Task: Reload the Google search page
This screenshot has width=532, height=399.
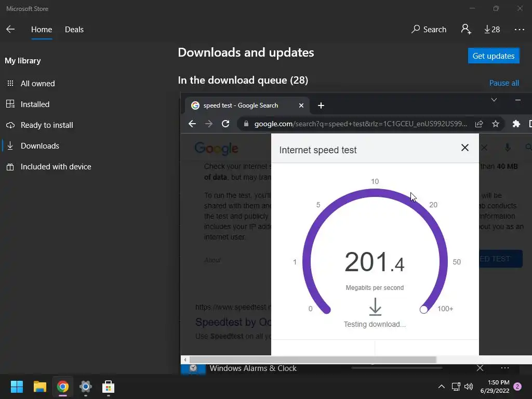Action: click(x=225, y=124)
